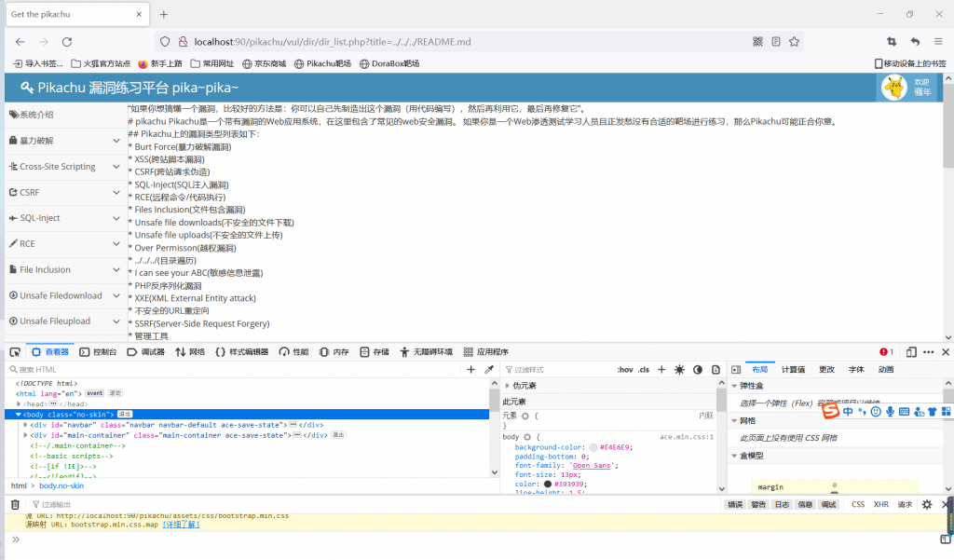Collapse the body node in HTML tree
Image resolution: width=954 pixels, height=560 pixels.
[19, 414]
